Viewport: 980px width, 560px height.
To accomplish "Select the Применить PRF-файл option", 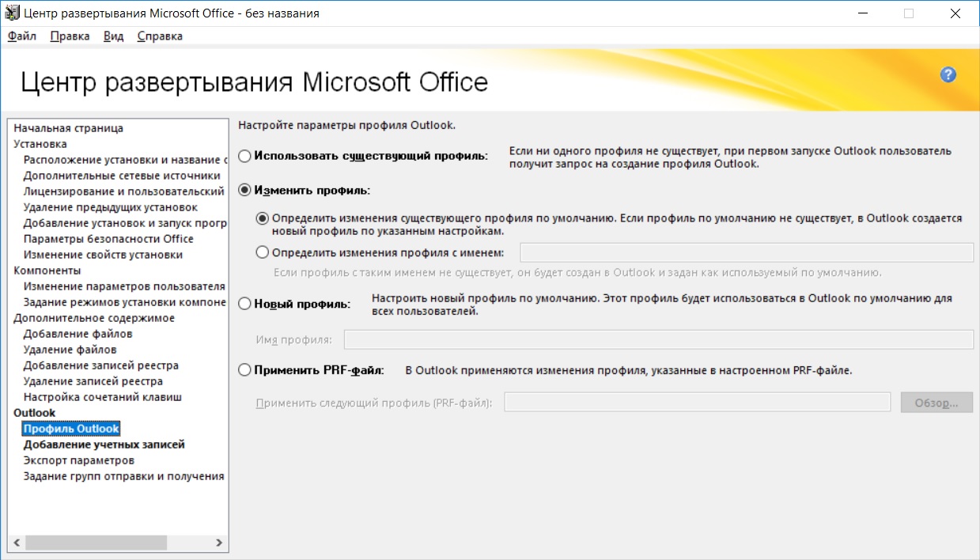I will (x=244, y=369).
